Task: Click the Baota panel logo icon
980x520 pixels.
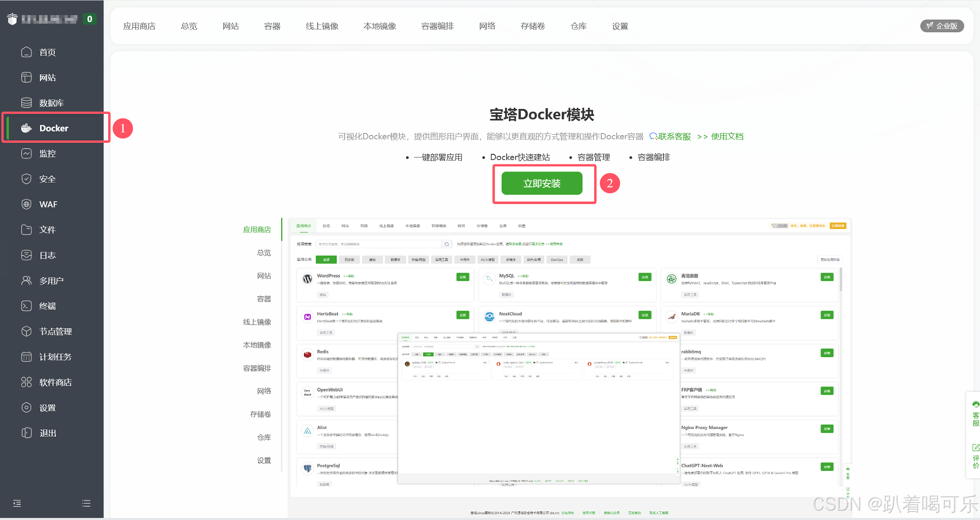Action: 12,19
